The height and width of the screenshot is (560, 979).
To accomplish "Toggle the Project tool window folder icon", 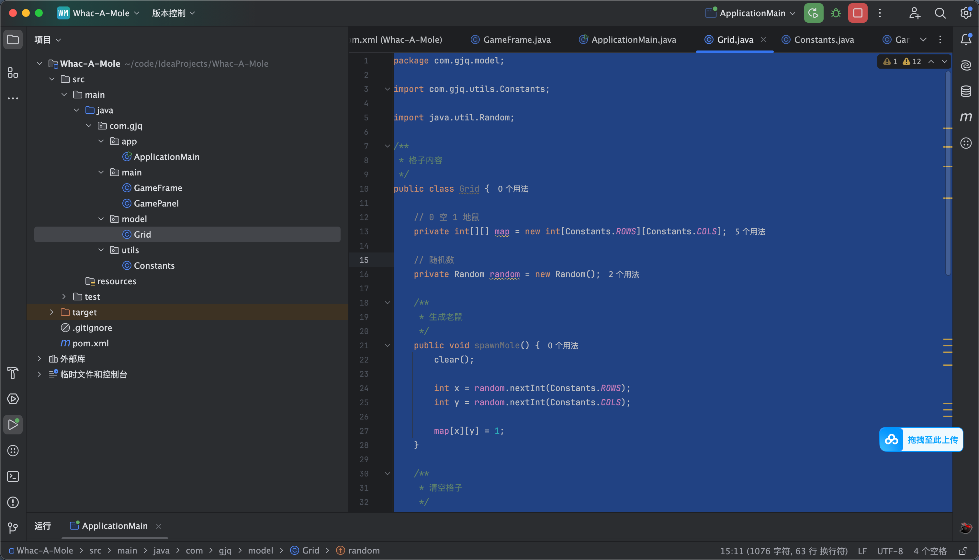I will 13,39.
